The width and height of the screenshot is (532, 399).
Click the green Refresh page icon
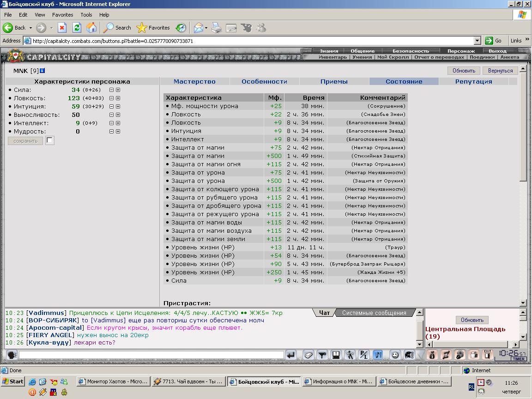point(77,28)
